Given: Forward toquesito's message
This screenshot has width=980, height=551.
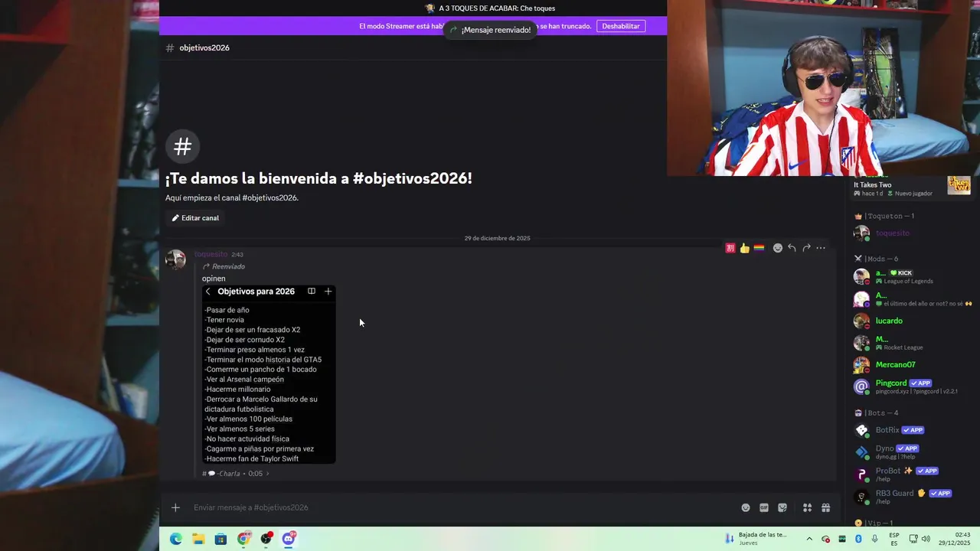Looking at the screenshot, I should (806, 248).
